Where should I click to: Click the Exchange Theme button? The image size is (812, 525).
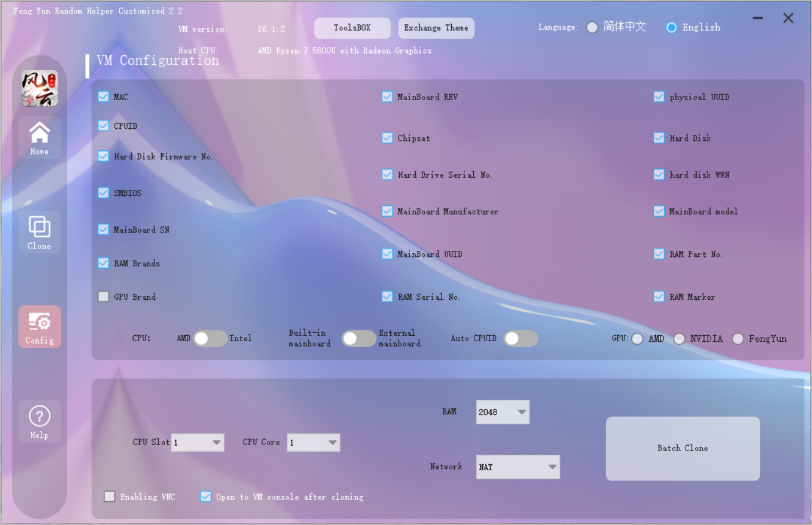pyautogui.click(x=436, y=28)
